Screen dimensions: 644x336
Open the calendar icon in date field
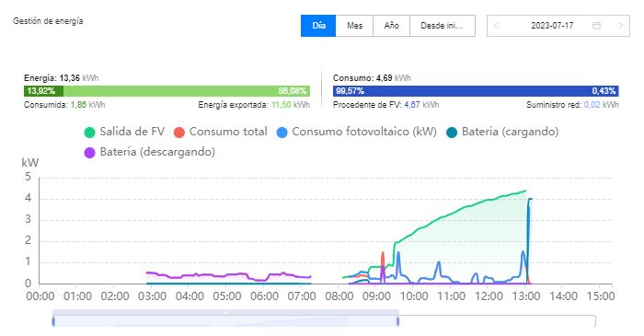click(x=596, y=26)
